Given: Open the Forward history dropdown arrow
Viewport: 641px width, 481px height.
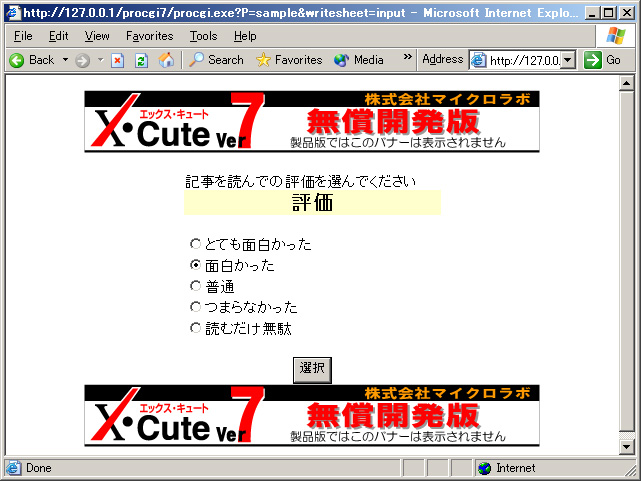Looking at the screenshot, I should point(100,60).
